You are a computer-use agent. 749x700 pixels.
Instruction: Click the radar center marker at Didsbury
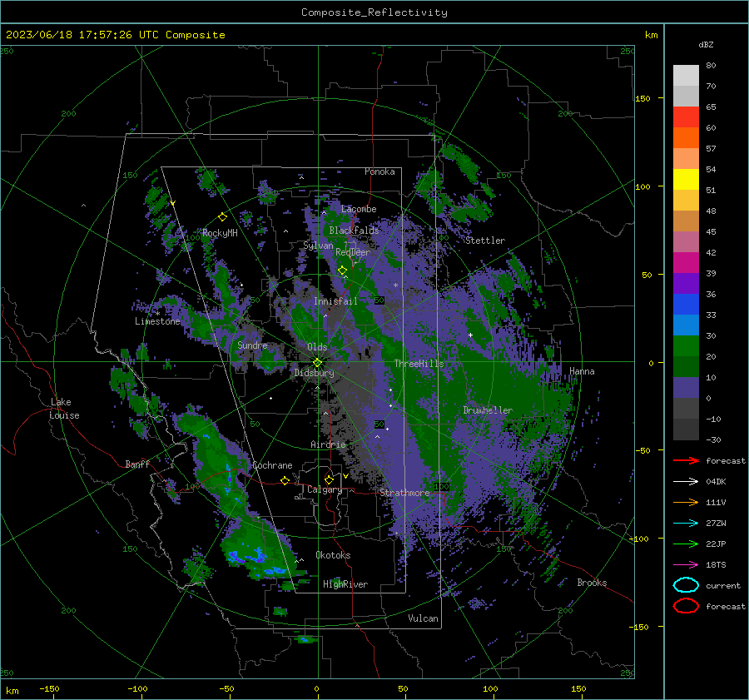coord(317,362)
